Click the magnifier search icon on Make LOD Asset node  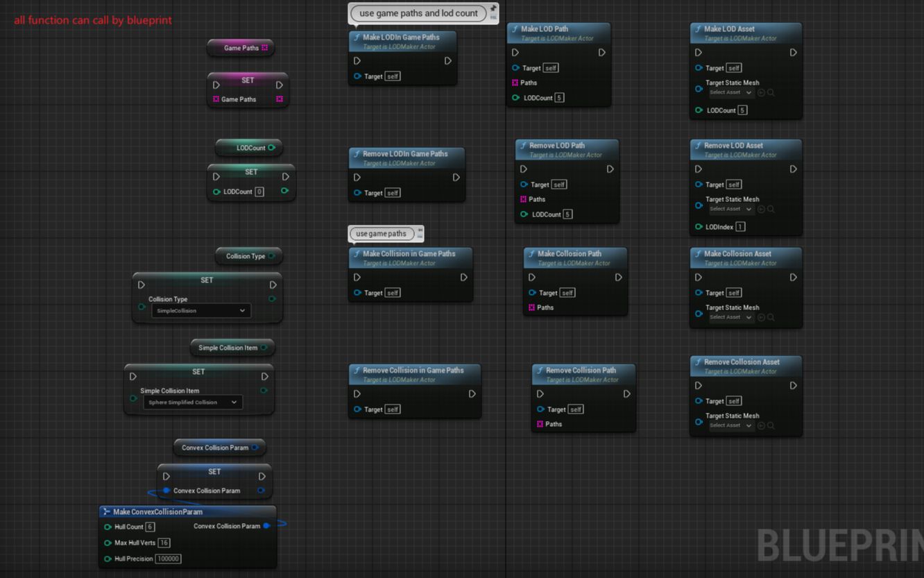771,92
